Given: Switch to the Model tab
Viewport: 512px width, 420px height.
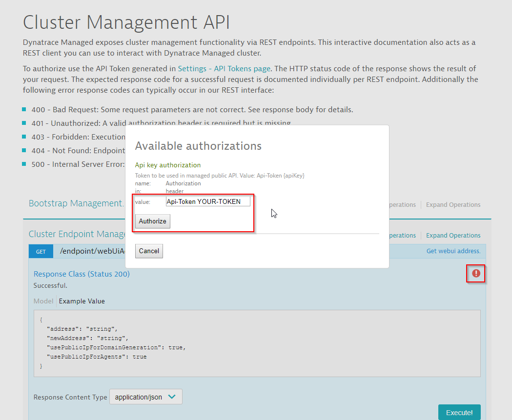Looking at the screenshot, I should pos(43,301).
